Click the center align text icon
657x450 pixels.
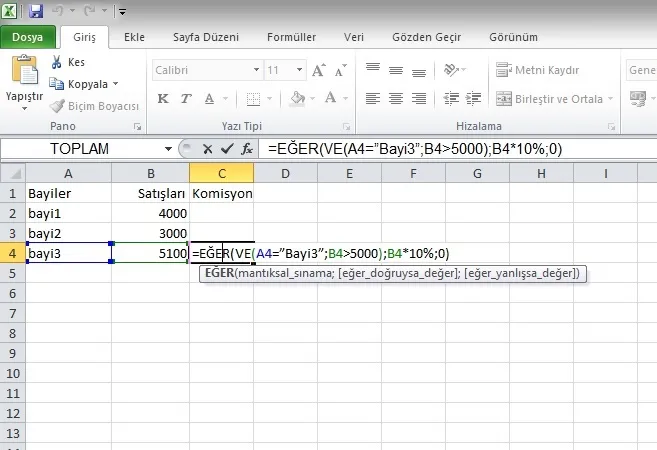[x=397, y=98]
